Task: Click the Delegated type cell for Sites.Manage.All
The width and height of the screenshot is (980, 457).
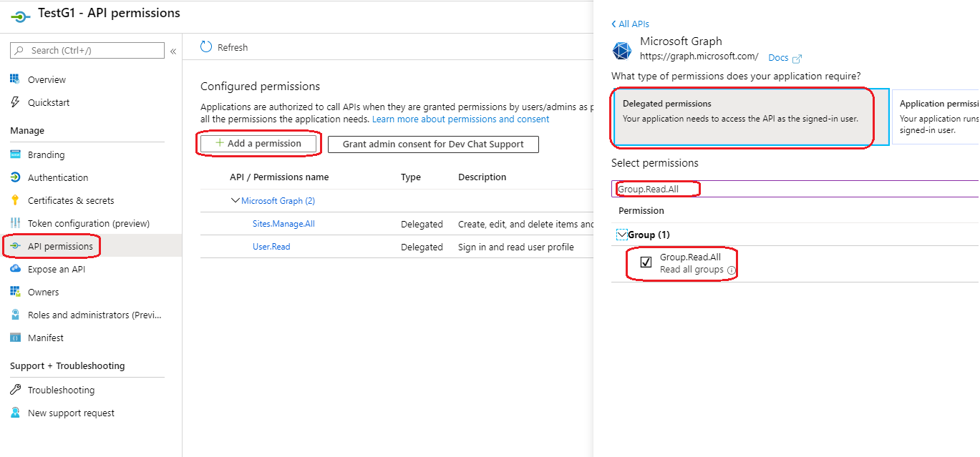Action: [x=422, y=224]
